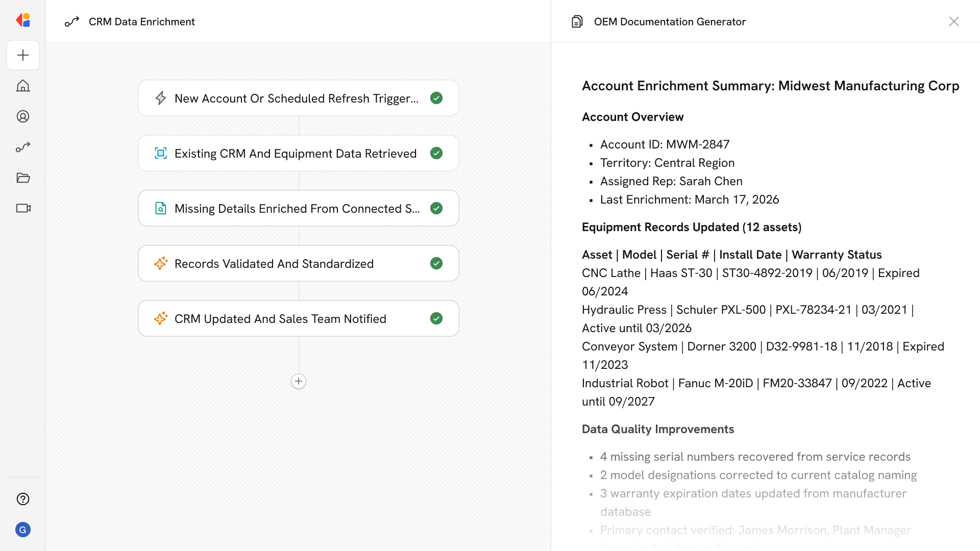
Task: Open the folder icon in sidebar
Action: pyautogui.click(x=23, y=178)
